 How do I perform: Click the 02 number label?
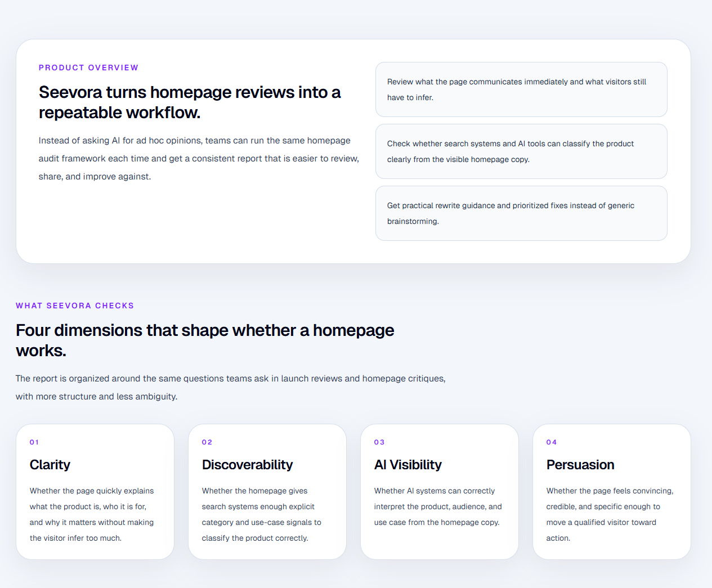[x=207, y=442]
